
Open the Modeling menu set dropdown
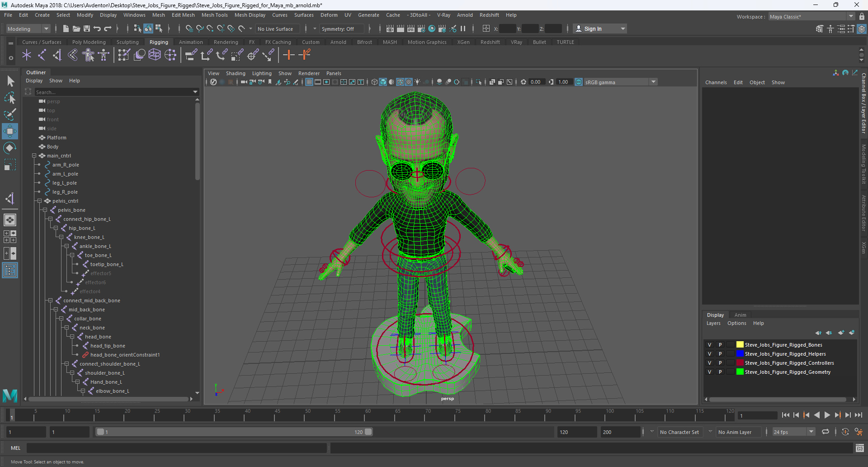coord(28,29)
